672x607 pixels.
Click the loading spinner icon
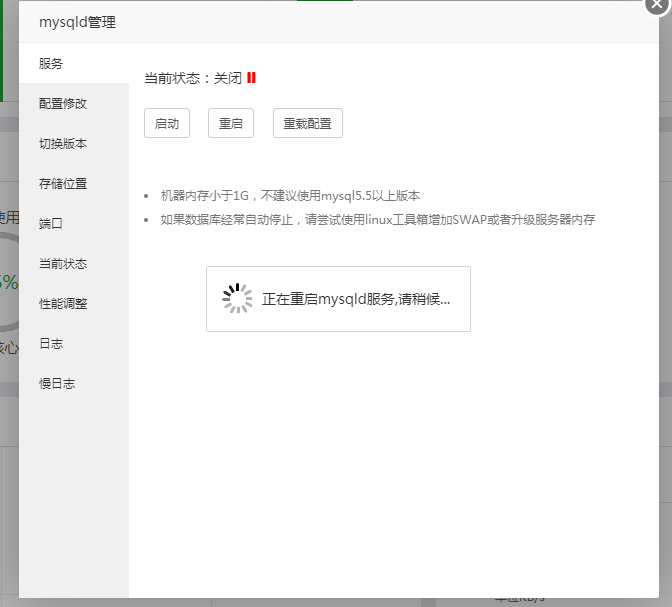(x=237, y=298)
